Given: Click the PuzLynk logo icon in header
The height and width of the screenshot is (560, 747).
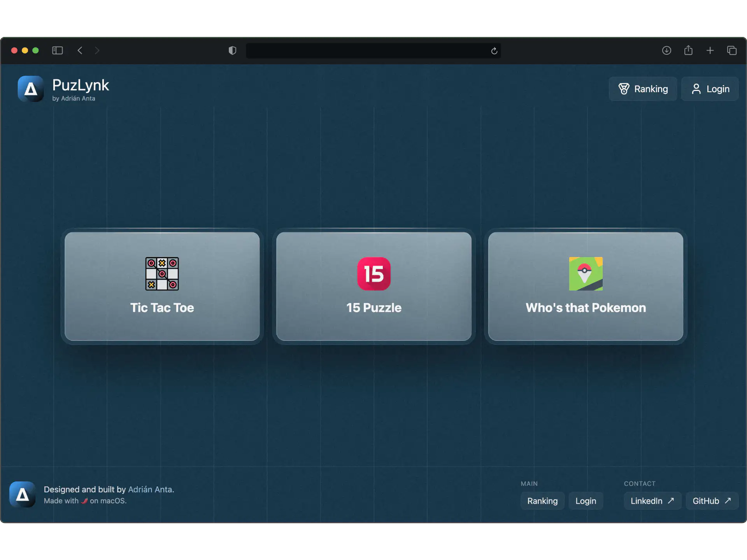Looking at the screenshot, I should click(31, 89).
